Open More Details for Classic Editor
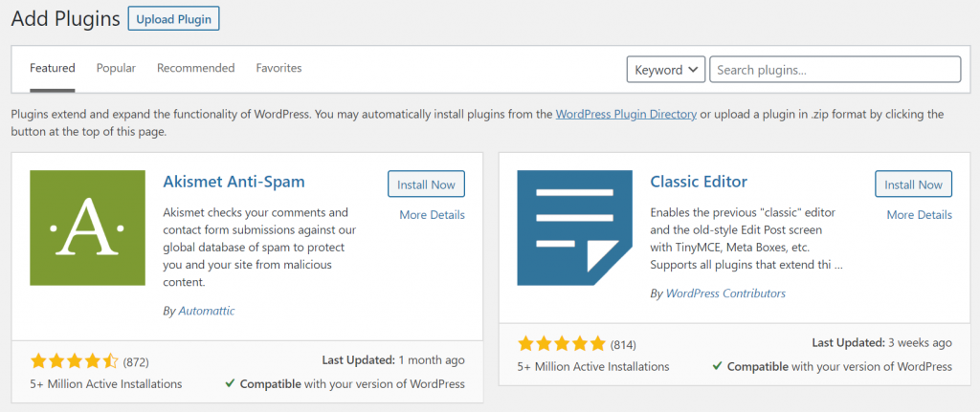Viewport: 980px width, 412px height. (x=919, y=215)
